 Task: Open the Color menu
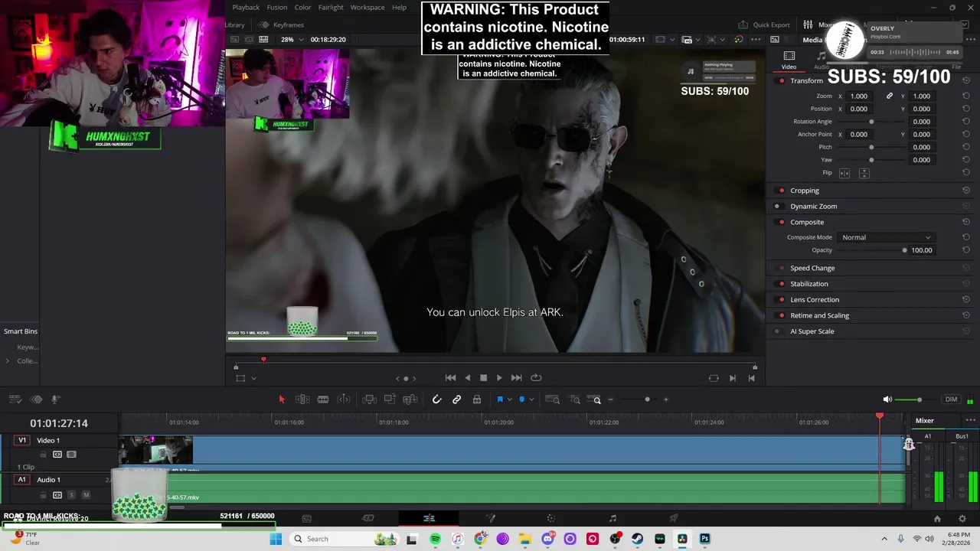303,8
